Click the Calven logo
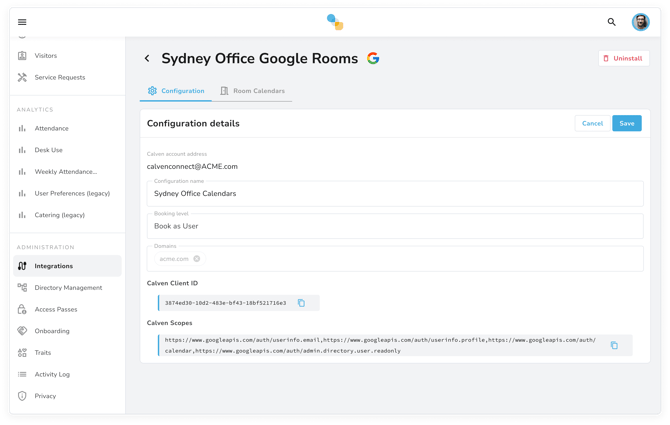 [335, 22]
